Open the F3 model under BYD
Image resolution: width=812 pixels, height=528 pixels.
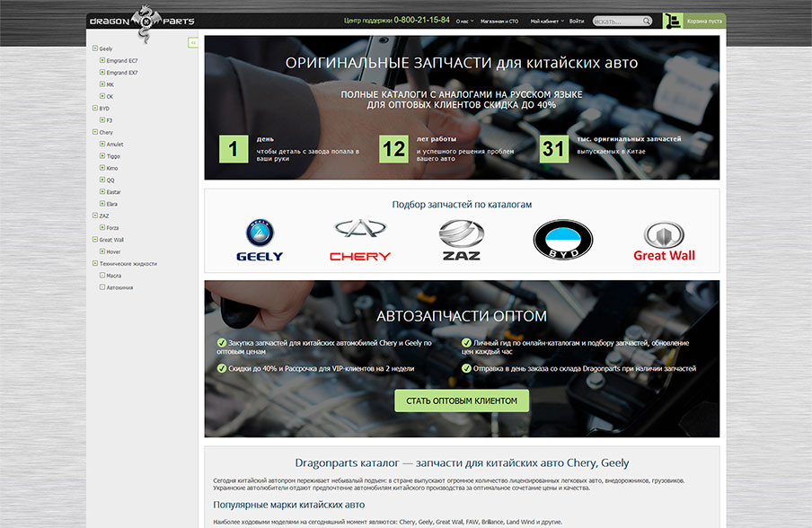[110, 120]
